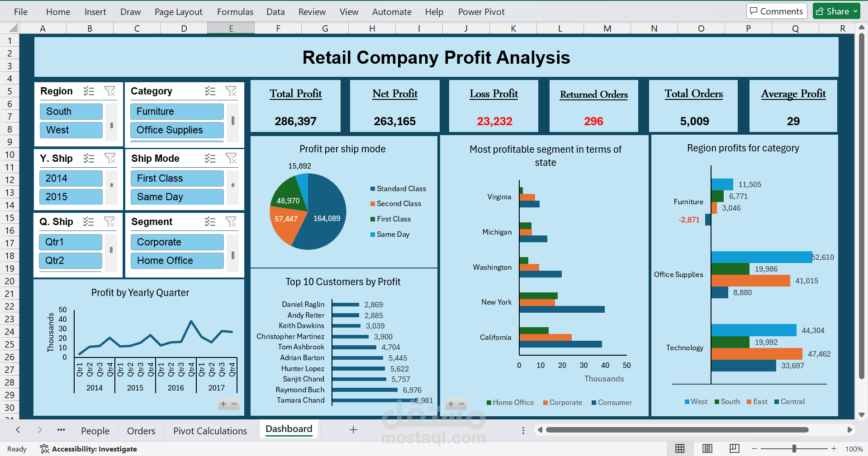Click the Multi-Select icon on the Ship Mode slicer
The width and height of the screenshot is (868, 456).
[x=210, y=158]
